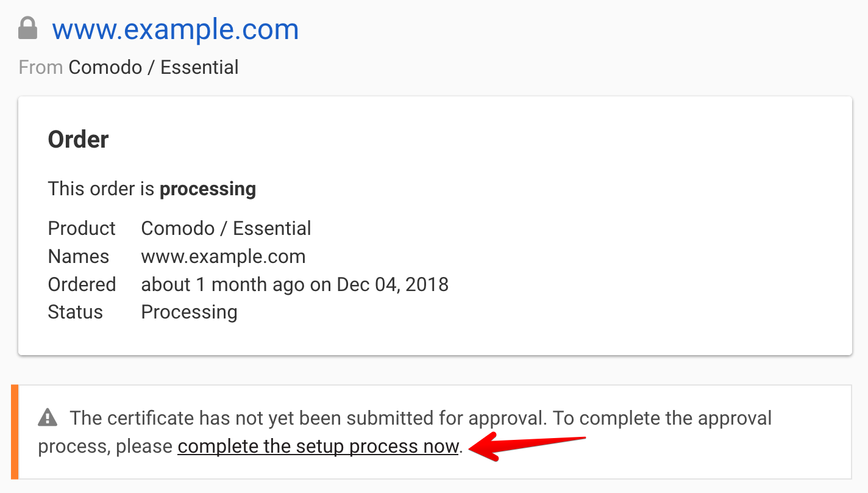Click the gray padlock icon
Image resolution: width=868 pixels, height=493 pixels.
coord(28,28)
